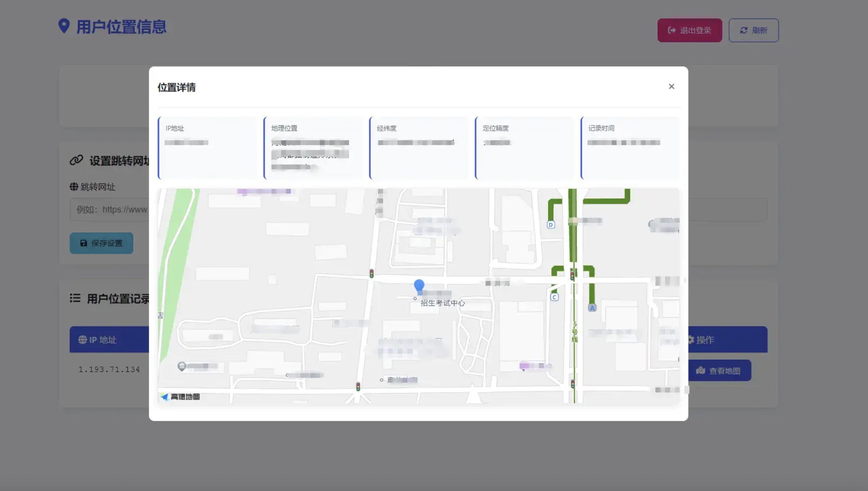The height and width of the screenshot is (491, 868).
Task: Click the 5号线 subway line label
Action: click(x=575, y=332)
